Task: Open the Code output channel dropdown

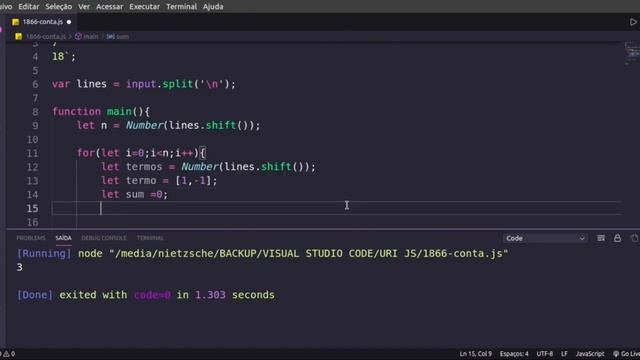Action: click(545, 238)
